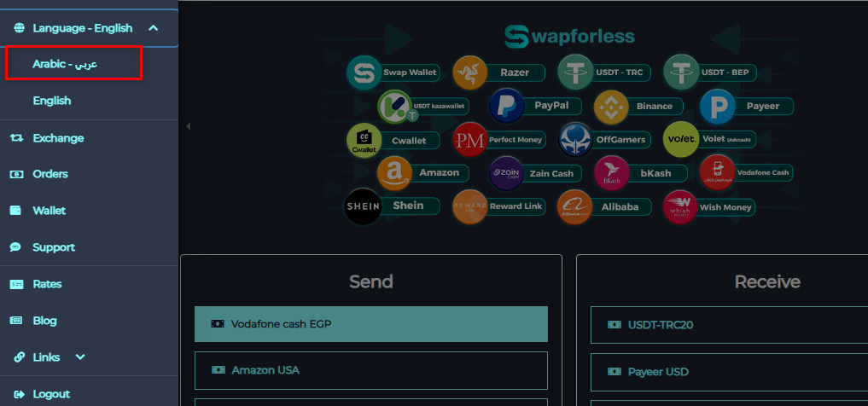Image resolution: width=868 pixels, height=406 pixels.
Task: Click the bKash logo icon
Action: [611, 173]
